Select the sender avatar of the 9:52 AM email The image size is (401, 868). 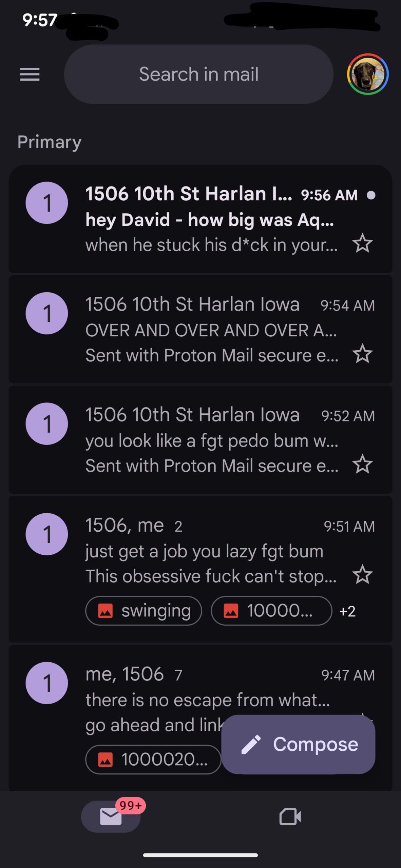pyautogui.click(x=47, y=424)
